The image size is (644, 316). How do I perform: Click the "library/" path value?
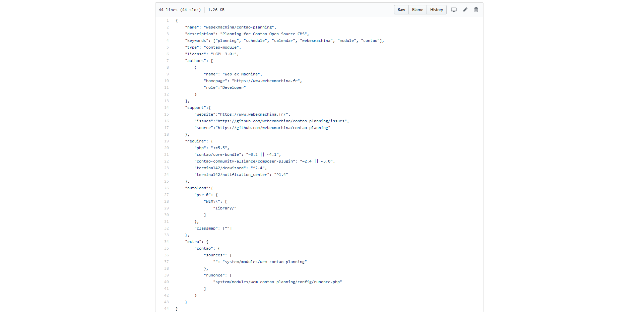[225, 208]
